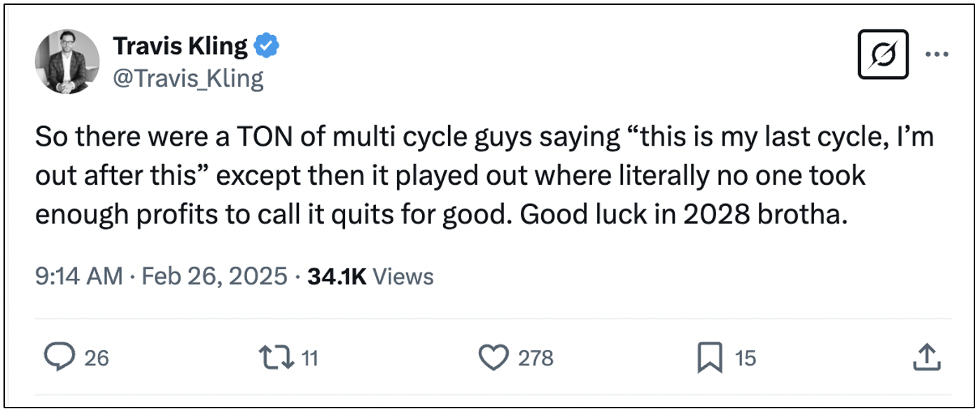
Task: Open the @Travis_Kling handle link
Action: point(188,78)
